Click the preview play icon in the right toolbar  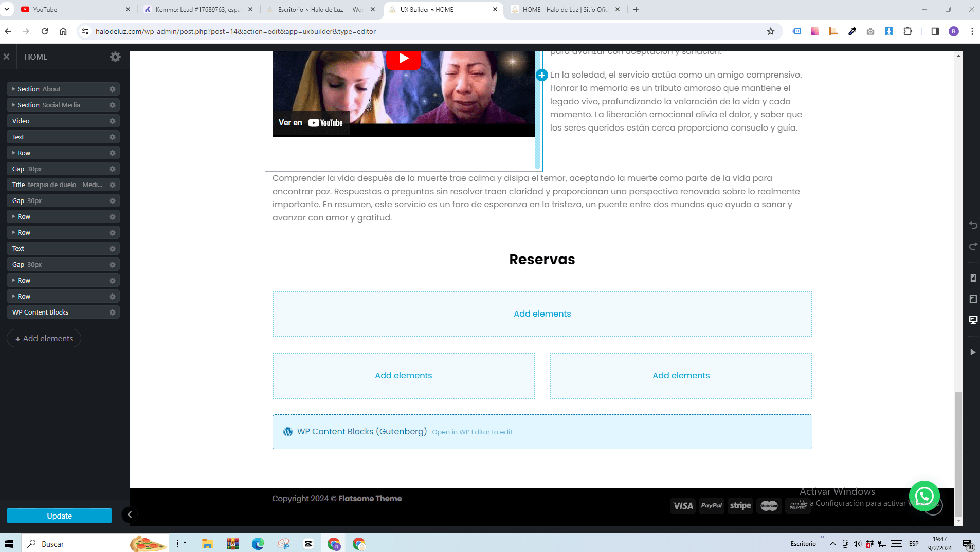tap(973, 352)
